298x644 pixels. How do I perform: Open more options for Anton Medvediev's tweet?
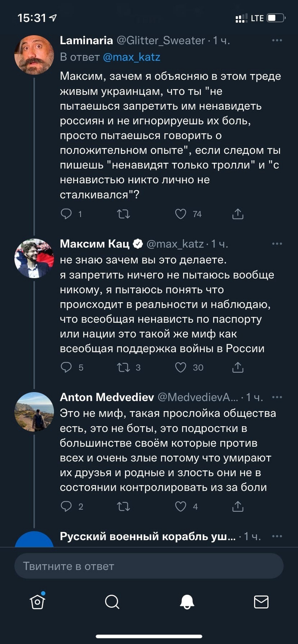277,397
